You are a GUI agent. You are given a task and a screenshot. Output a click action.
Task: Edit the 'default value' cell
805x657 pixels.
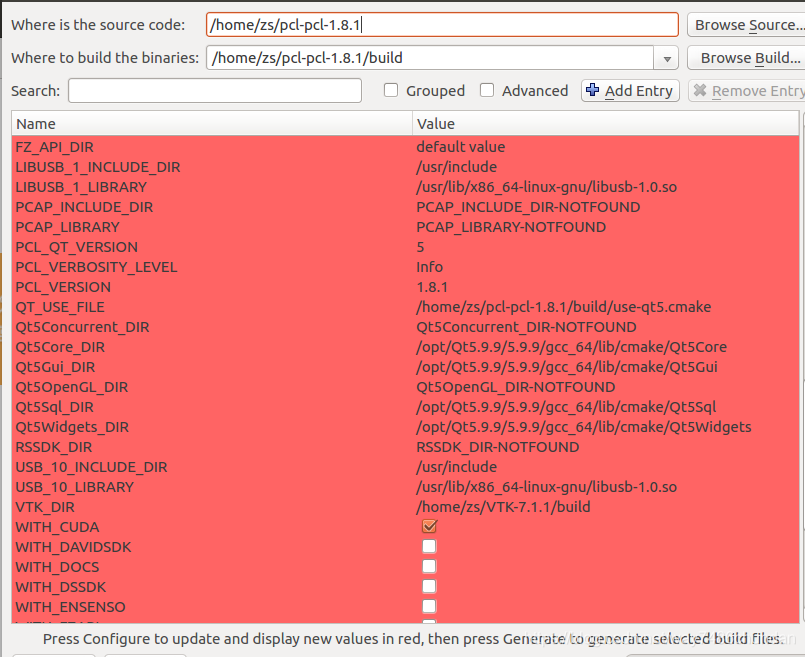pos(461,147)
